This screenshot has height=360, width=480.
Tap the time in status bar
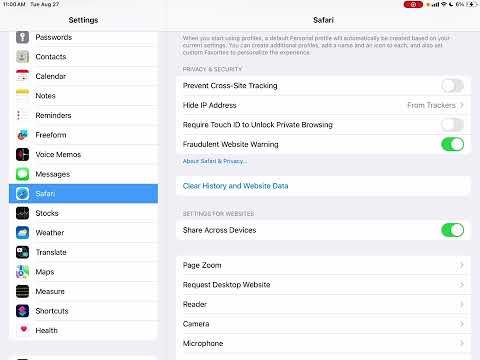click(14, 4)
